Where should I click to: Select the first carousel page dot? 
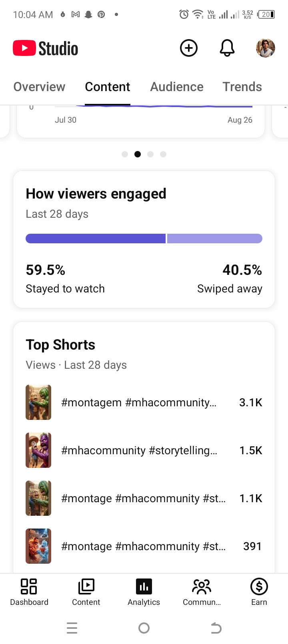(x=125, y=154)
